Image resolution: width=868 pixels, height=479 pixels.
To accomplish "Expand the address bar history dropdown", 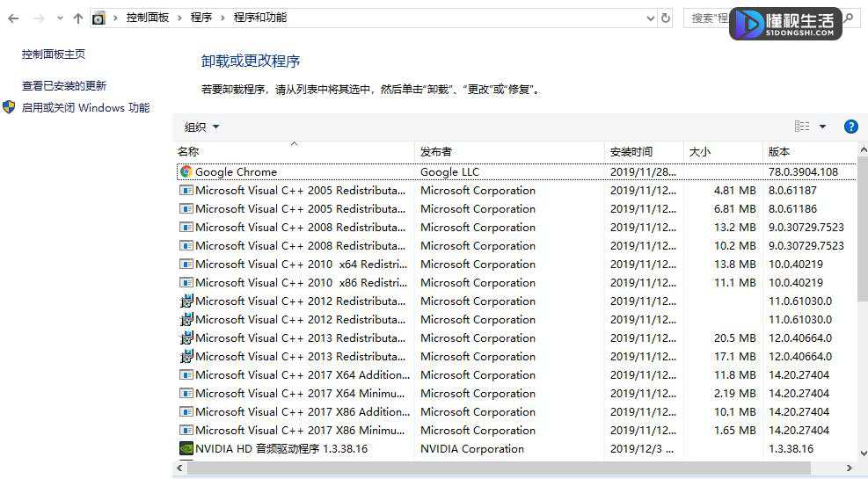I will pos(651,18).
